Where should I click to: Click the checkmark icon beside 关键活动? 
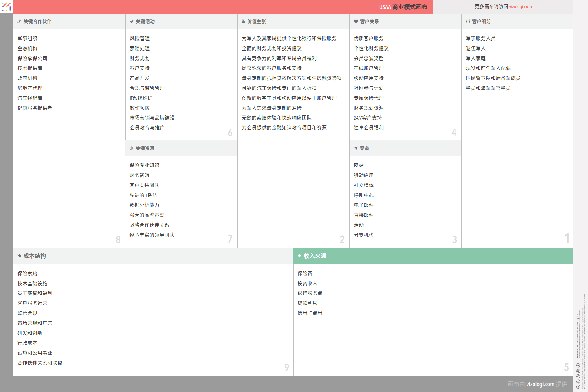pos(131,21)
